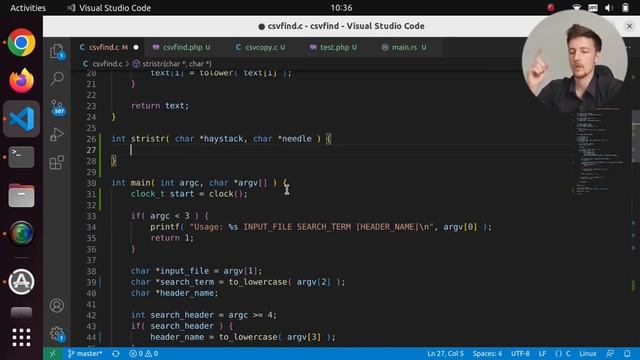Open the feedback icon in status bar
This screenshot has width=640, height=360.
(x=610, y=353)
